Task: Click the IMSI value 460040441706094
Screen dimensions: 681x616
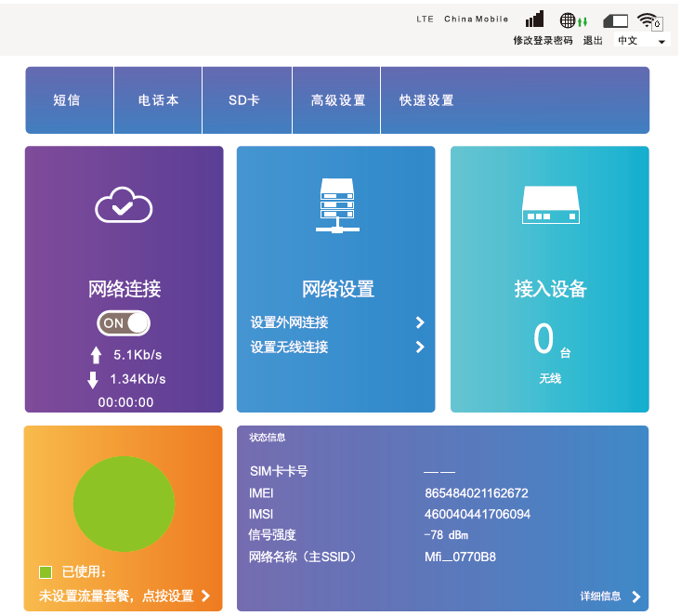Action: (x=478, y=515)
